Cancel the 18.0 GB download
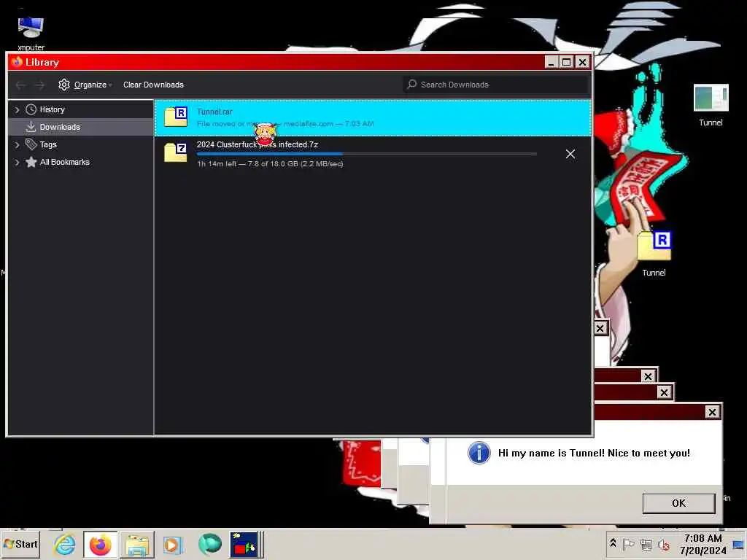This screenshot has width=747, height=560. tap(570, 154)
